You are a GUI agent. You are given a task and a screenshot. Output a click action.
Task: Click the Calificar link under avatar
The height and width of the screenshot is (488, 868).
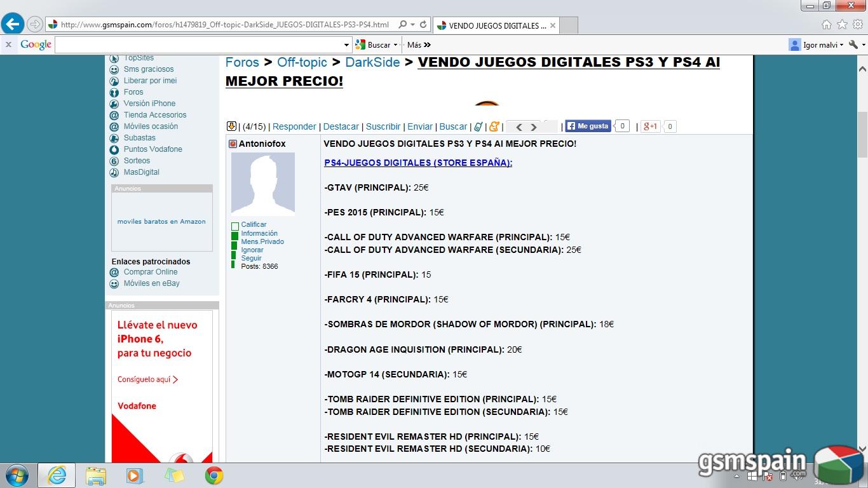254,224
